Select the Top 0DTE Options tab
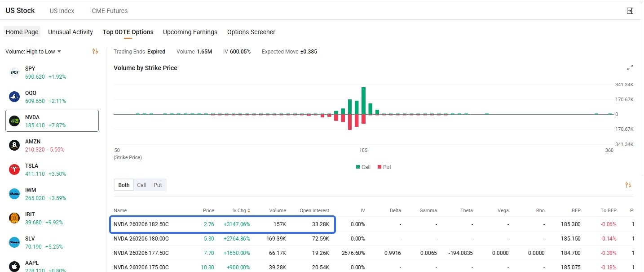 click(128, 32)
